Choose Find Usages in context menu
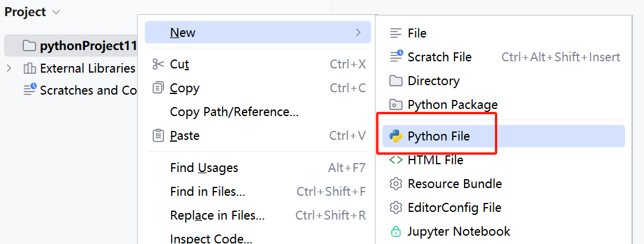The width and height of the screenshot is (644, 244). pos(204,168)
